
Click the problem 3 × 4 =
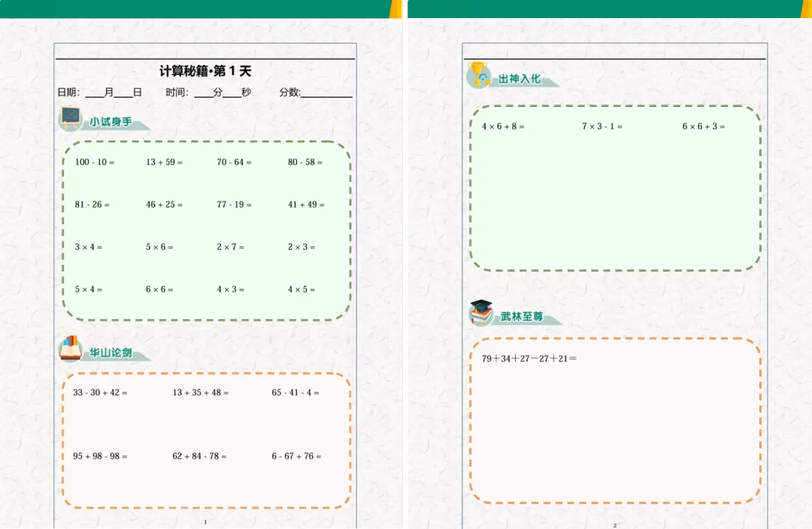(89, 247)
